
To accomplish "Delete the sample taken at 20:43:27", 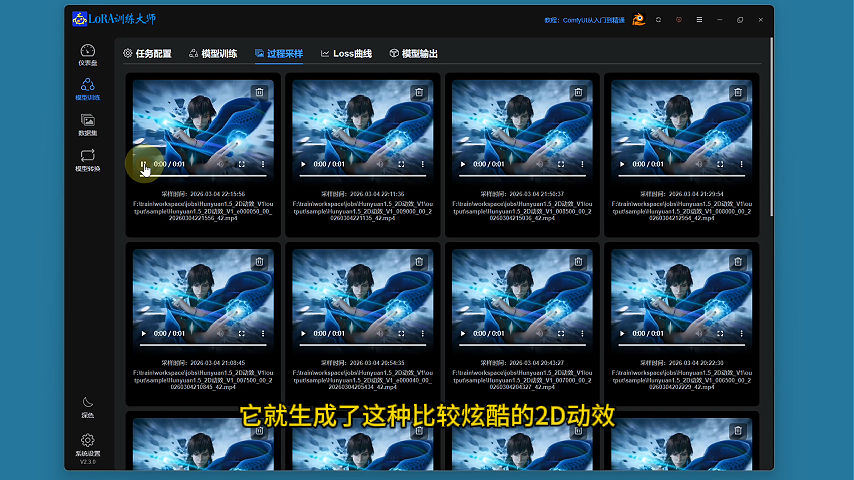I will coord(578,262).
